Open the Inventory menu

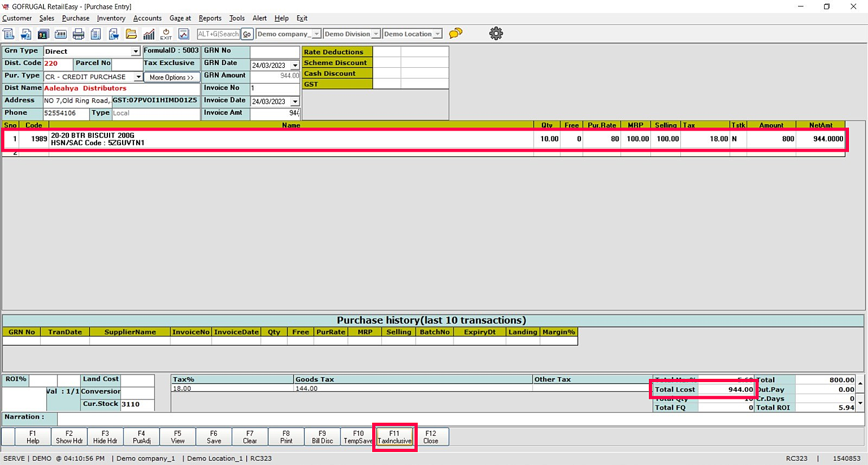111,18
